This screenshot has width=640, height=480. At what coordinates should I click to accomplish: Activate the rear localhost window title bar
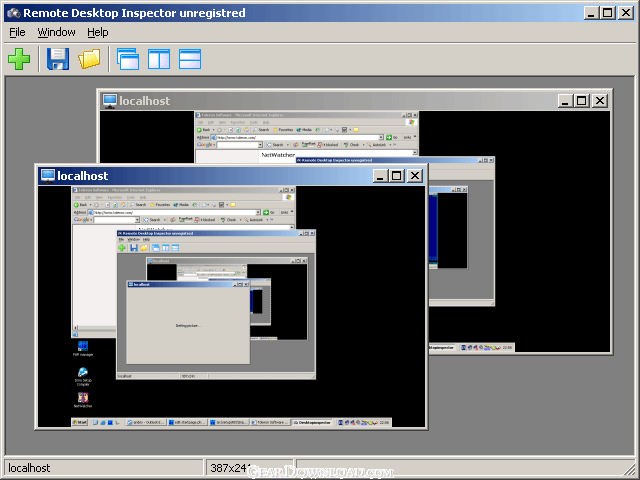[330, 100]
